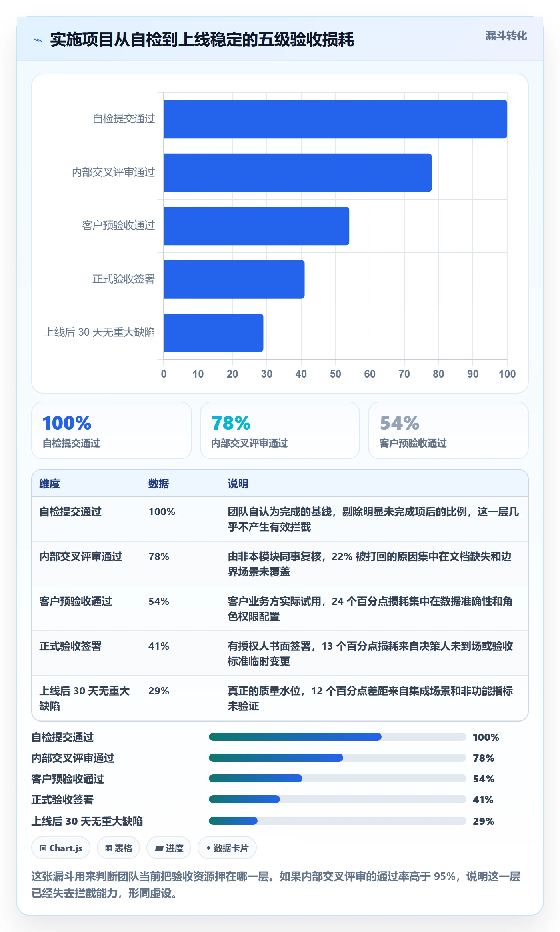The width and height of the screenshot is (560, 932).
Task: Click the 上线后 30 天无重大缺陷 progress bar
Action: (x=337, y=821)
